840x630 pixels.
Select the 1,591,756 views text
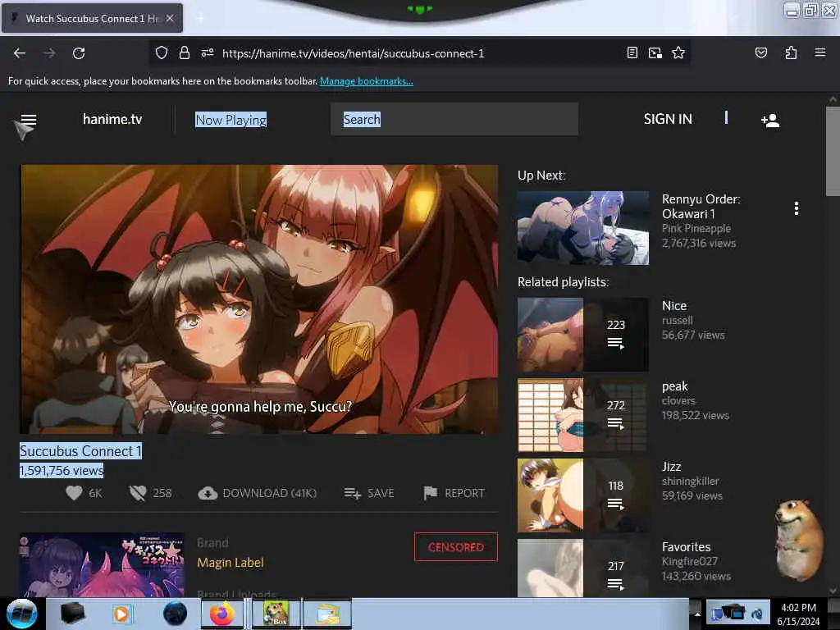[62, 470]
